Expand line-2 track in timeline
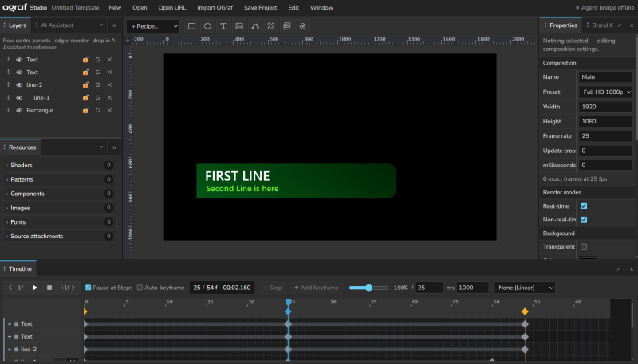Image resolution: width=638 pixels, height=364 pixels. [x=10, y=350]
